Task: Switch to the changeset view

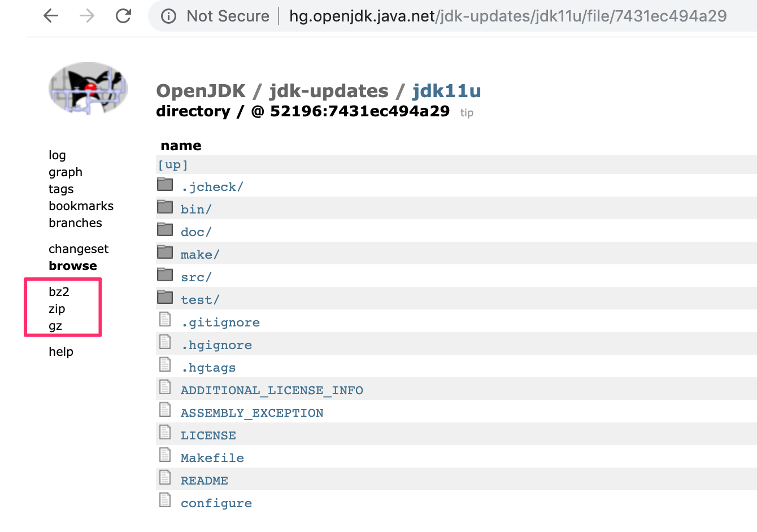Action: tap(79, 248)
